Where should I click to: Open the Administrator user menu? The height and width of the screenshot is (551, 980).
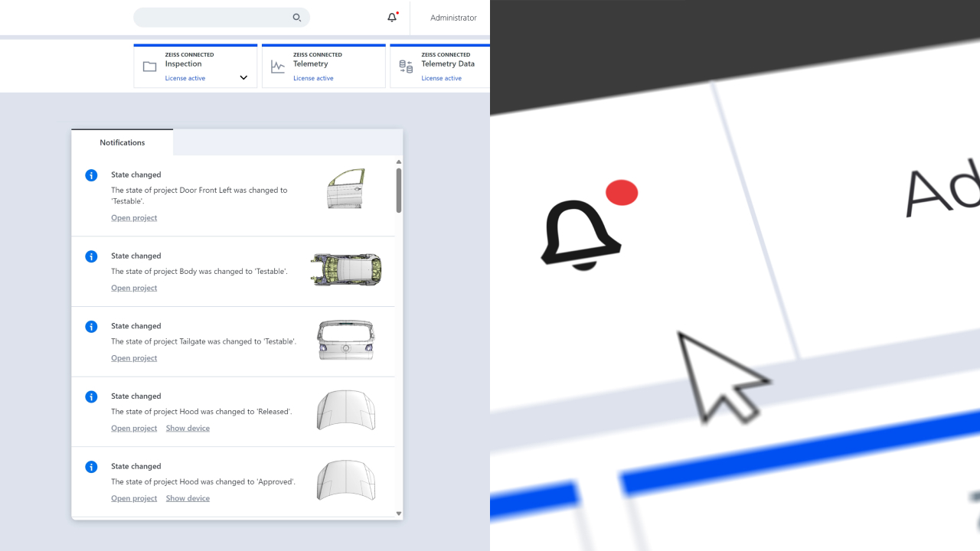(453, 18)
